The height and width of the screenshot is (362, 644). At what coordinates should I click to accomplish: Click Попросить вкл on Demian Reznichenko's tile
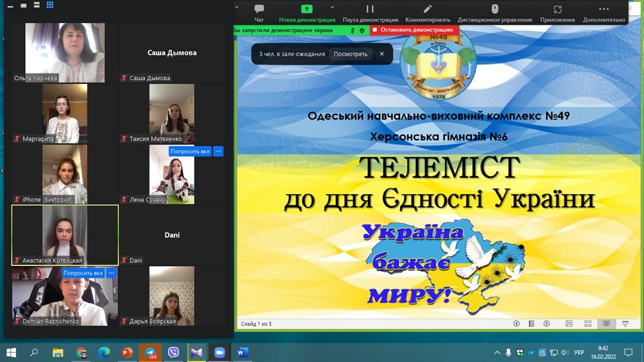[83, 273]
